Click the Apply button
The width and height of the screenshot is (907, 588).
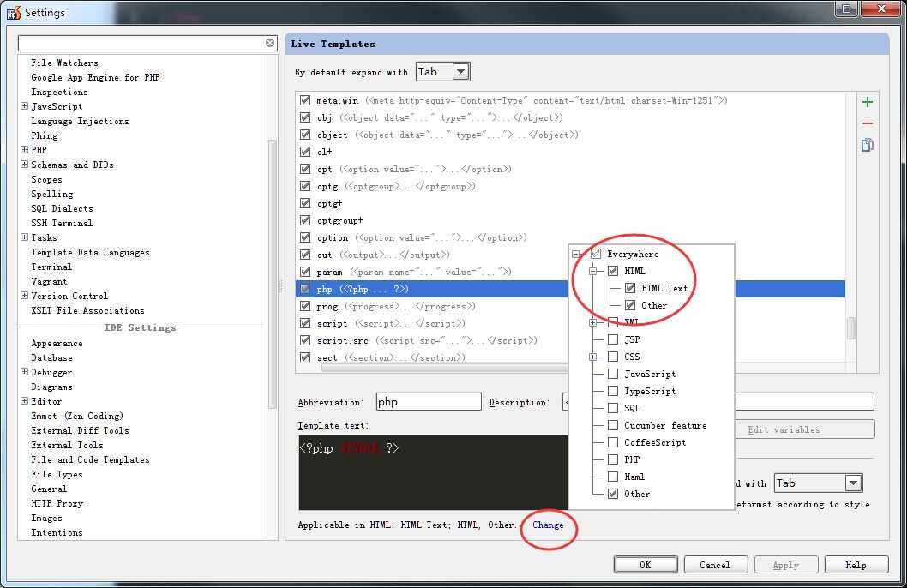tap(786, 565)
